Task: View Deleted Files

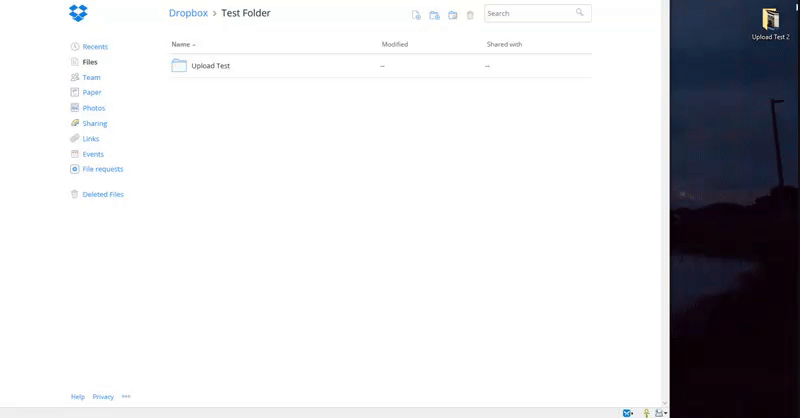Action: pos(102,195)
